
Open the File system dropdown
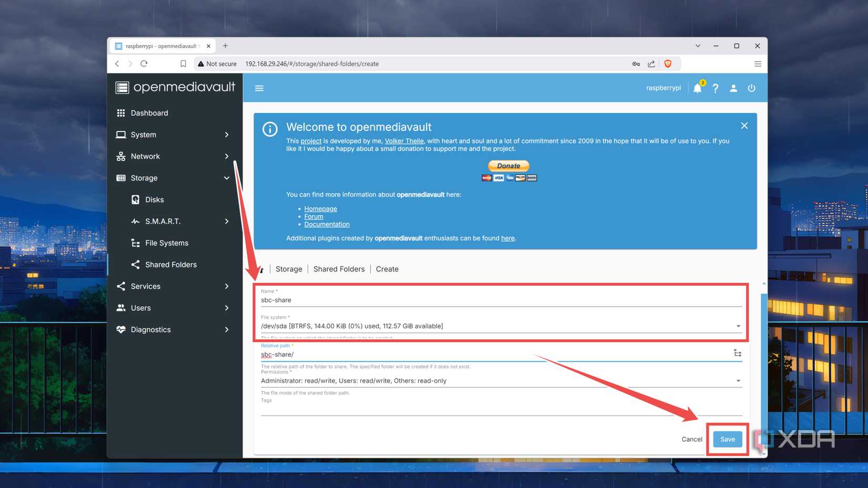[501, 326]
